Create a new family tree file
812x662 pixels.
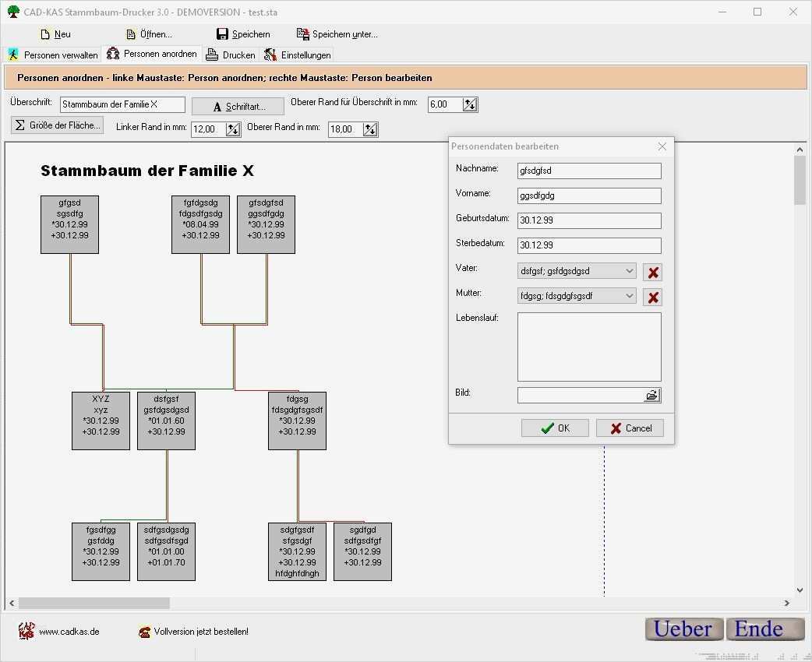55,33
